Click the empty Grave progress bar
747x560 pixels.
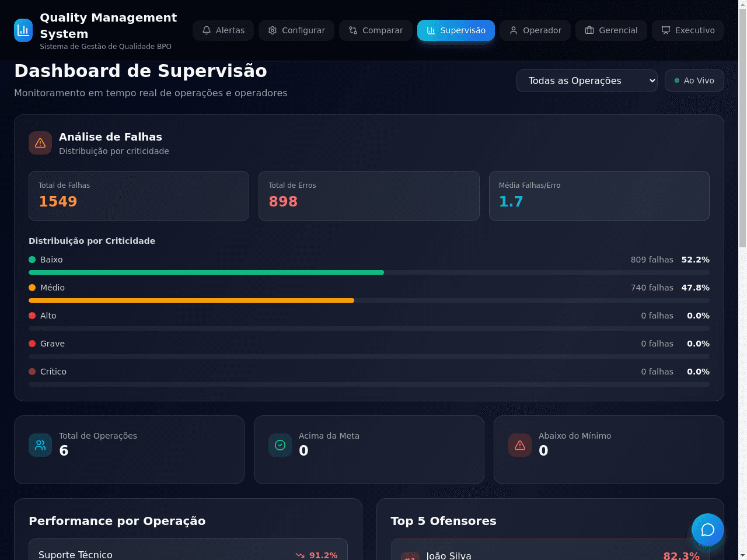tap(369, 356)
